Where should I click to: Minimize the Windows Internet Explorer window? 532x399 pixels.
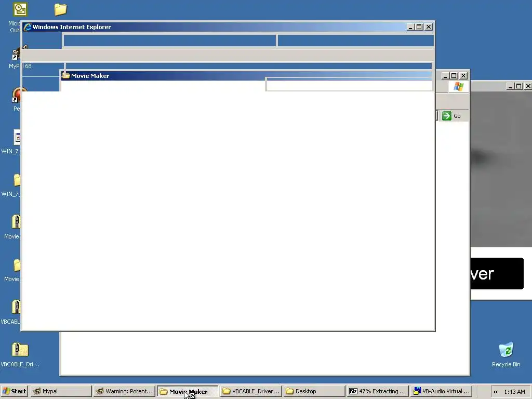tap(410, 27)
